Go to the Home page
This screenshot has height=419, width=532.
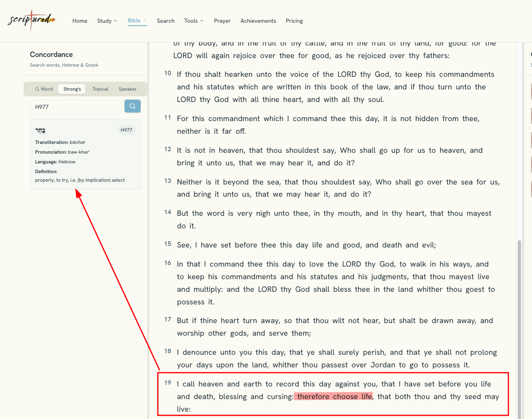coord(80,21)
